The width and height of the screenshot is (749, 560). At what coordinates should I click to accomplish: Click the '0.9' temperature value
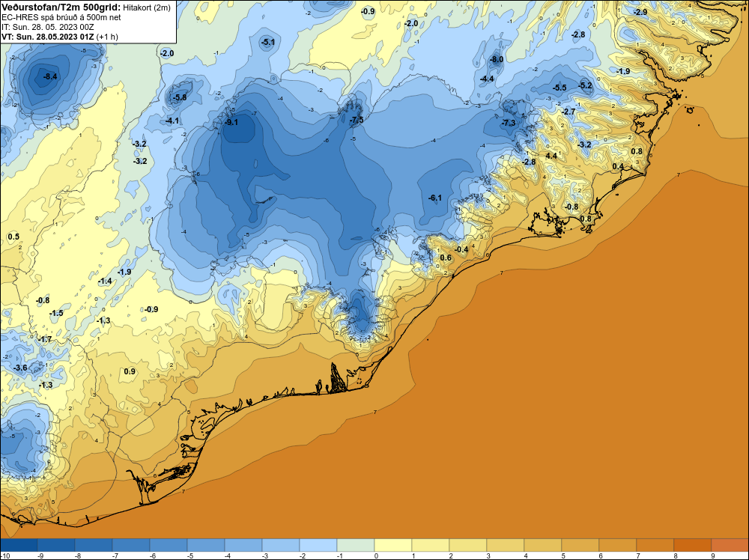pyautogui.click(x=130, y=371)
